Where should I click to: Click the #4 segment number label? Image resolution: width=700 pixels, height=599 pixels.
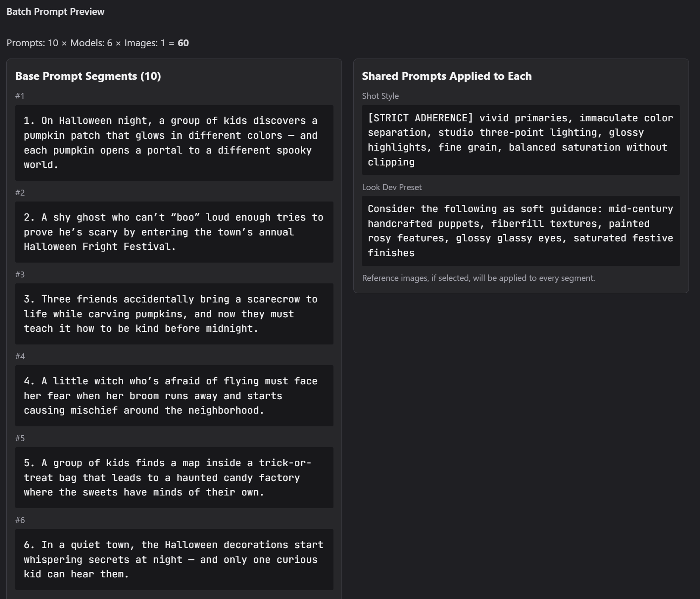pos(20,356)
